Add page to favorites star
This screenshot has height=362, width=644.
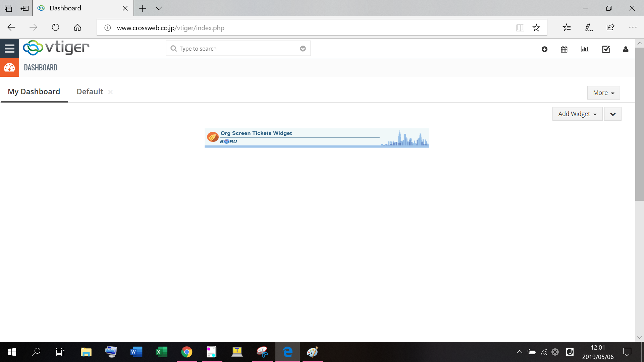click(536, 28)
